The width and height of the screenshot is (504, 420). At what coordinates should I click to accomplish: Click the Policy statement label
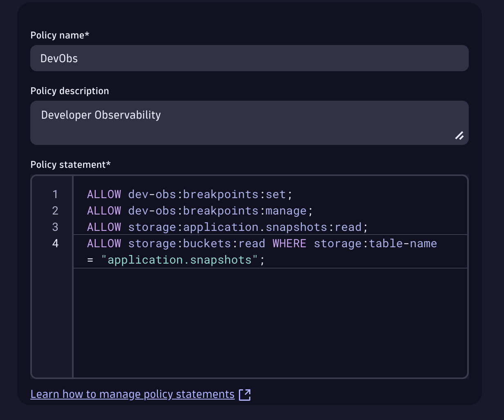[70, 165]
